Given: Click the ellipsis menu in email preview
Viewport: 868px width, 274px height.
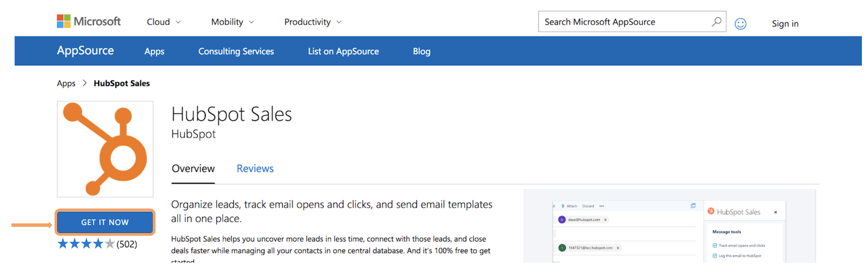Looking at the screenshot, I should pyautogui.click(x=601, y=206).
